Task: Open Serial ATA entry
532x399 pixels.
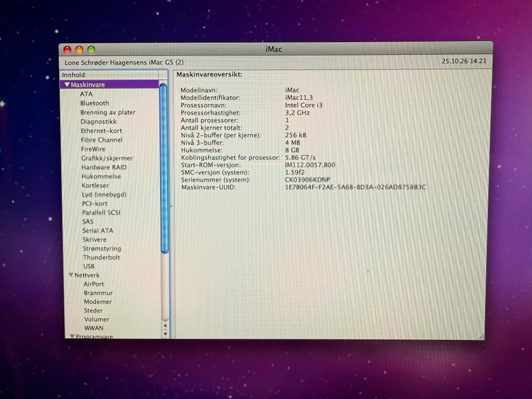Action: [98, 231]
